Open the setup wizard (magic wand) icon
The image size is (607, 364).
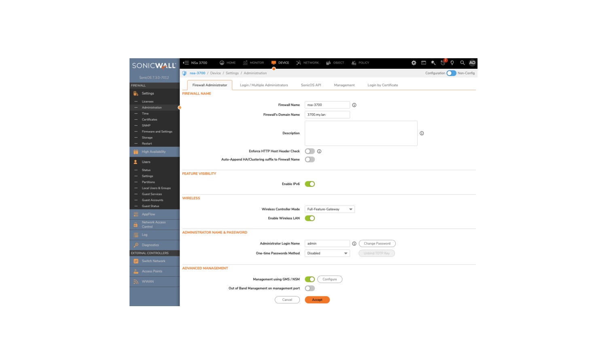click(433, 63)
